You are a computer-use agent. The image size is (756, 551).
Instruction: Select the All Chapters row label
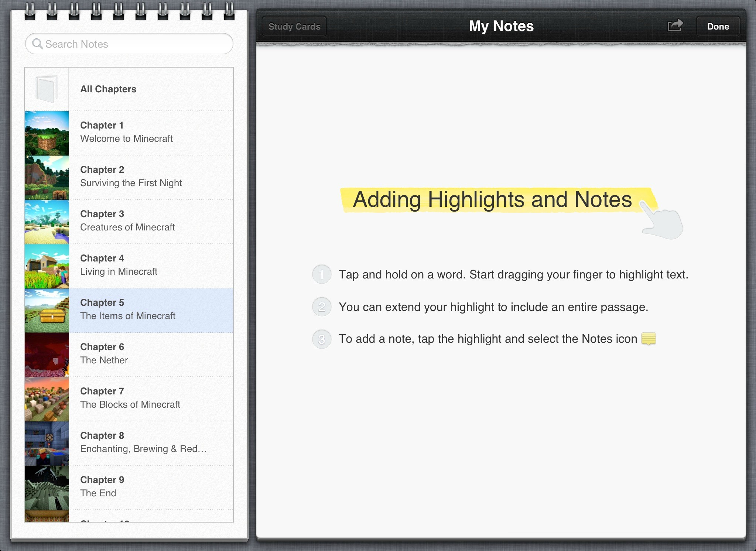108,89
